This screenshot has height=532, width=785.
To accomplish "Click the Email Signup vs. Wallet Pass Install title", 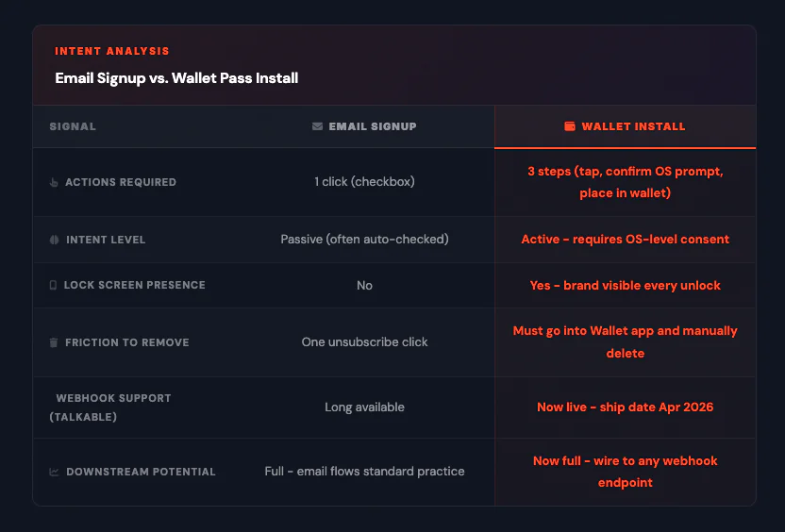I will (176, 77).
